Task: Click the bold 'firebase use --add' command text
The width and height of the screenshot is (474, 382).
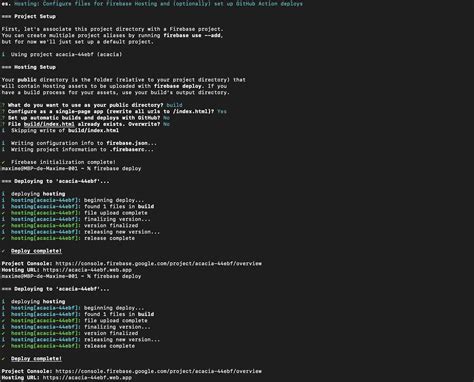Action: pyautogui.click(x=192, y=35)
